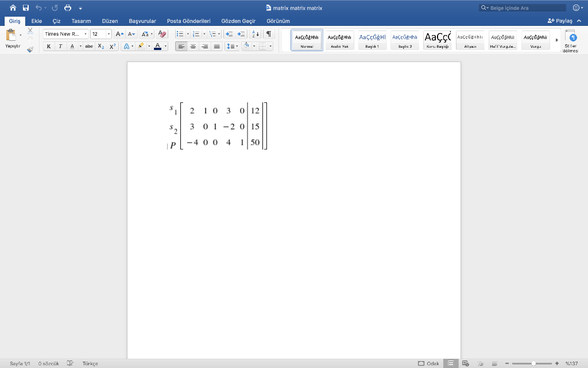Screen dimensions: 588x368
Task: Switch to the Ekle ribbon tab
Action: pos(35,20)
